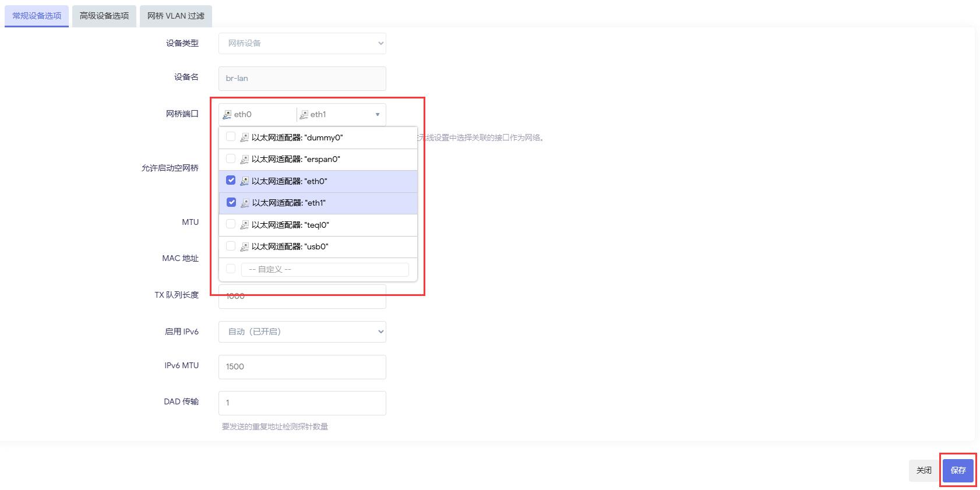
Task: Click the teql0 ethernet adapter icon
Action: click(244, 225)
